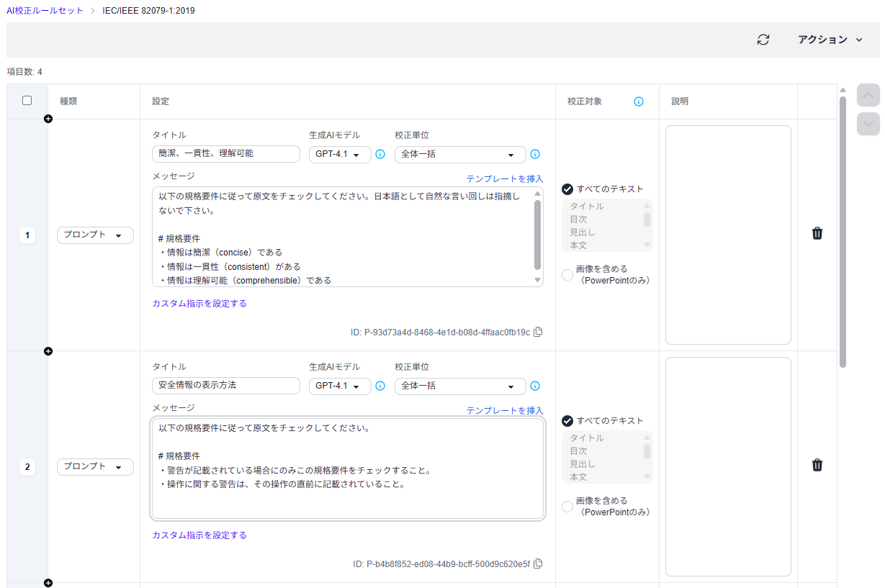Click the scroll-down arrow in row 1 message box

(x=537, y=280)
